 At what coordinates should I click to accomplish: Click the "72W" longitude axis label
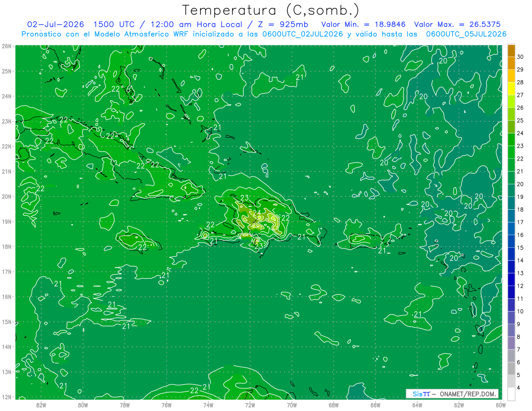(x=250, y=405)
